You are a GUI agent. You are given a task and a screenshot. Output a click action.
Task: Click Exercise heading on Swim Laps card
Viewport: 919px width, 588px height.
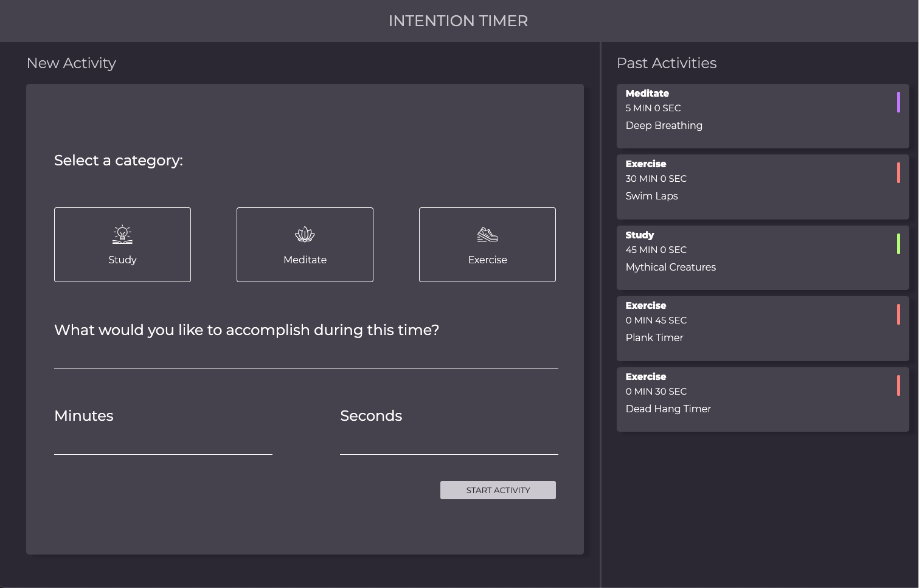[x=646, y=164]
